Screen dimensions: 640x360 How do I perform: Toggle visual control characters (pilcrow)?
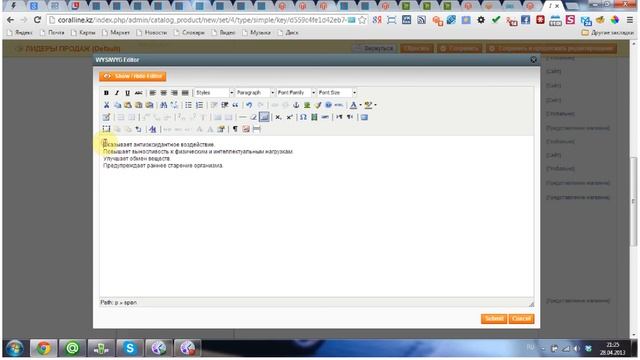tap(235, 129)
